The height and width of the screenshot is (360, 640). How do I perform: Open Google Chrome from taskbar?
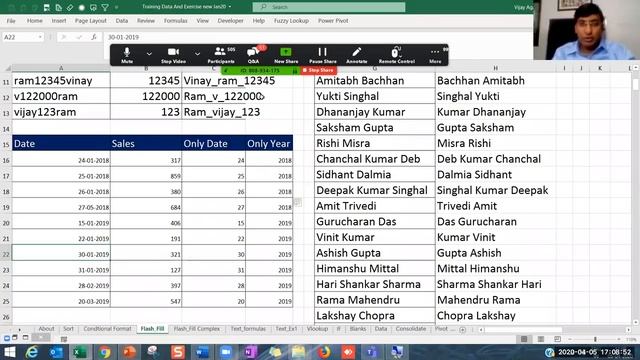(x=104, y=352)
